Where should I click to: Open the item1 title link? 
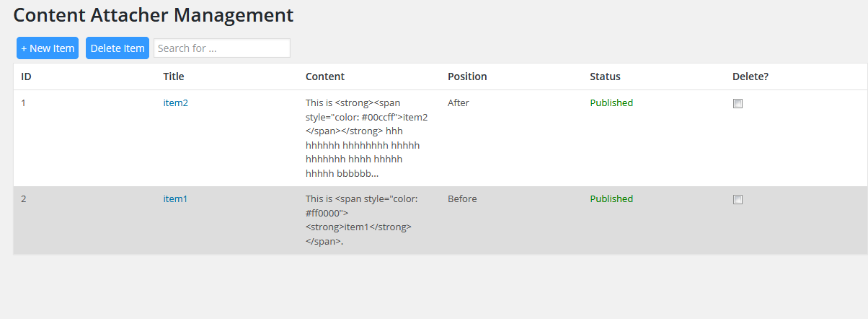(175, 199)
